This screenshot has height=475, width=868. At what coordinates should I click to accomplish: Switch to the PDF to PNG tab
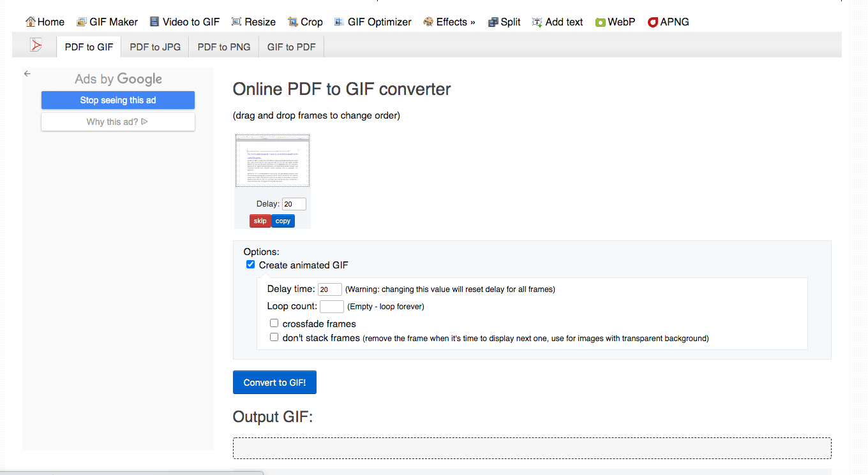tap(224, 47)
